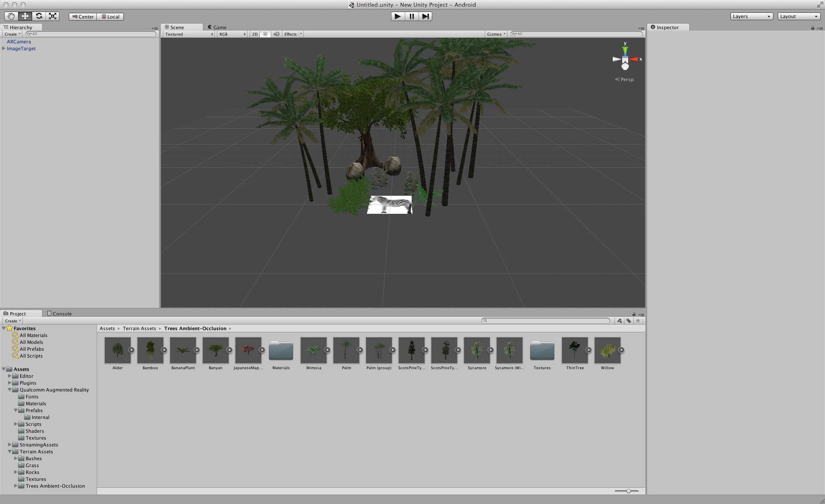Switch to the Game tab
Viewport: 825px width, 504px height.
pos(217,27)
